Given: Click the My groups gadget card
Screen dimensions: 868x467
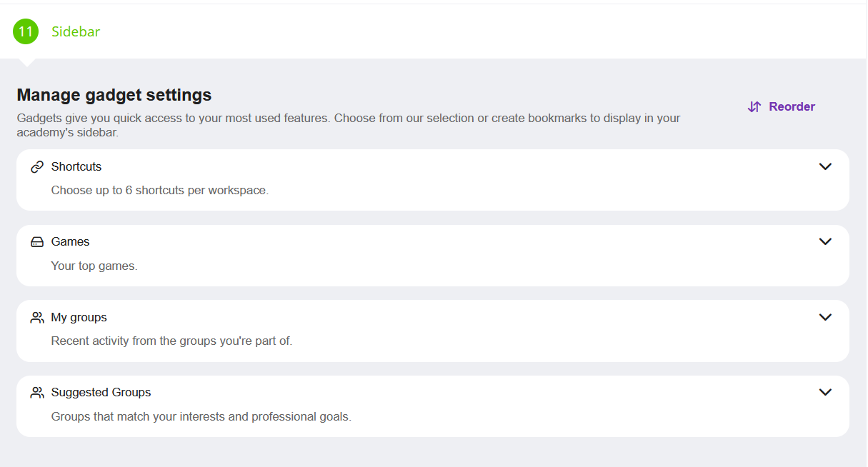Looking at the screenshot, I should pos(79,317).
